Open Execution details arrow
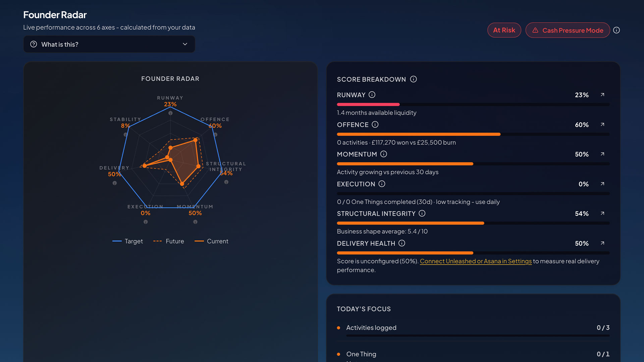This screenshot has width=644, height=362. click(602, 184)
